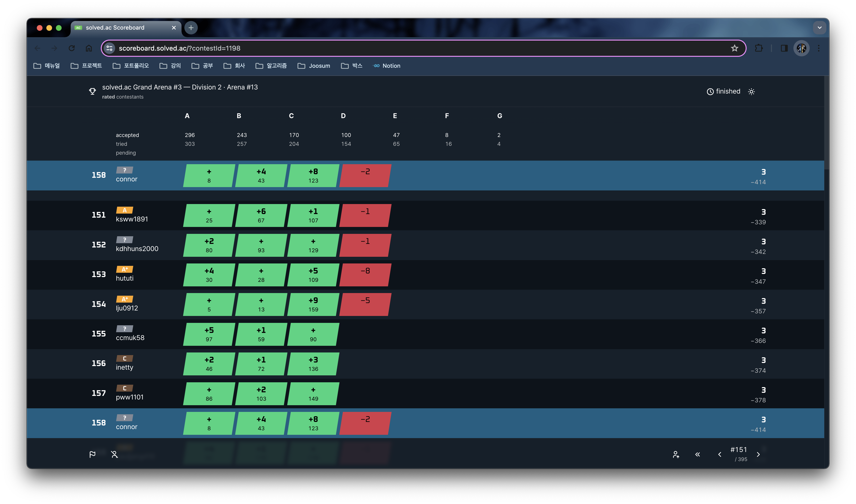The image size is (856, 504).
Task: Open a new browser tab
Action: (x=191, y=27)
